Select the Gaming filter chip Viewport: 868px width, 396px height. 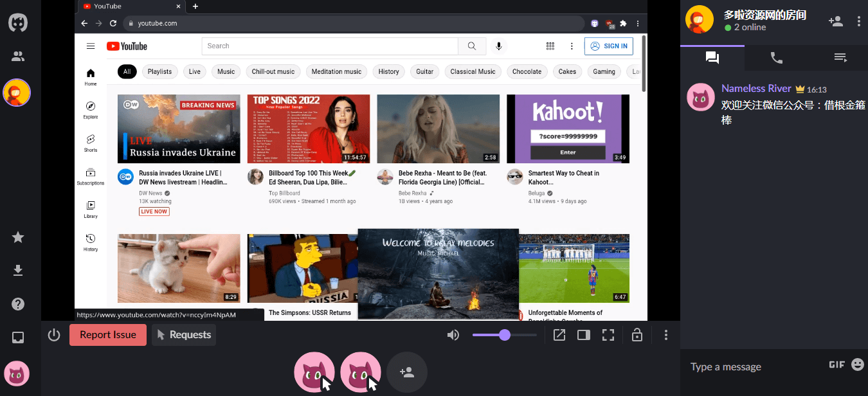click(604, 71)
